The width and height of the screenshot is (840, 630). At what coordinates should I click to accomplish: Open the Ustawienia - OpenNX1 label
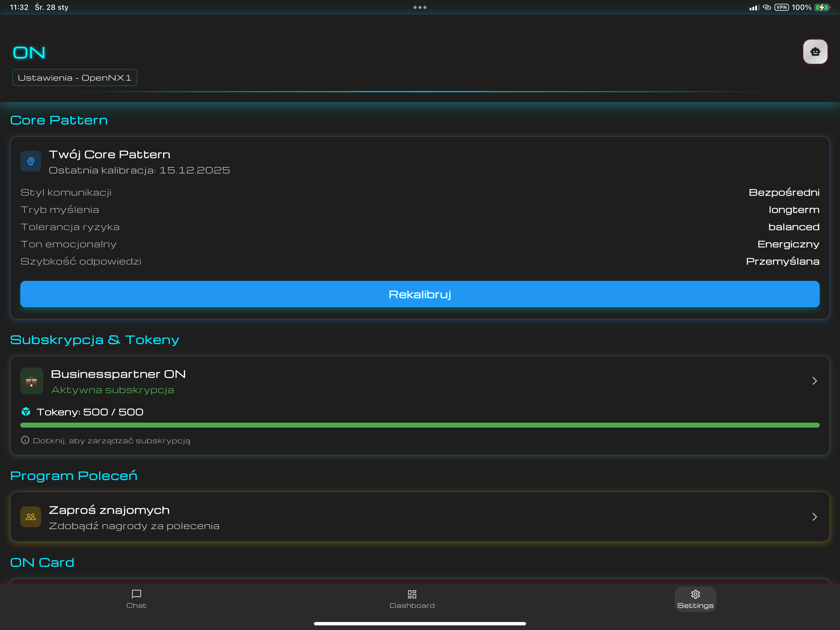click(75, 78)
